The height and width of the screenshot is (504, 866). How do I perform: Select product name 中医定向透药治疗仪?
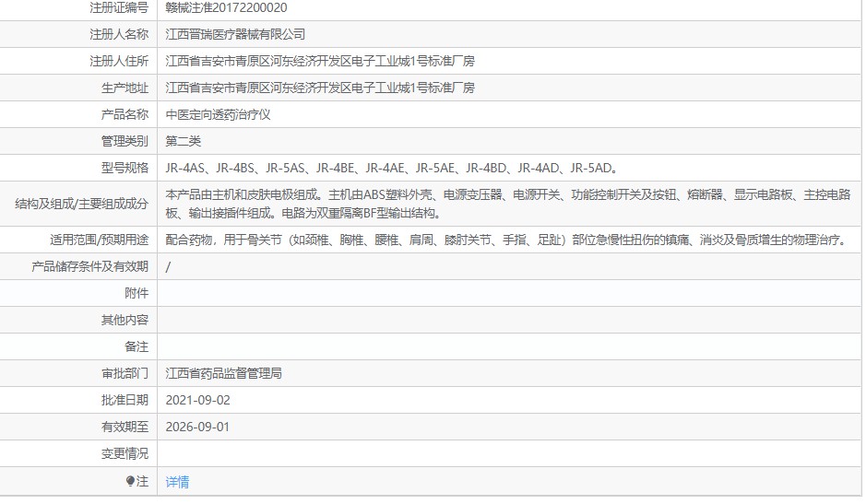[219, 115]
